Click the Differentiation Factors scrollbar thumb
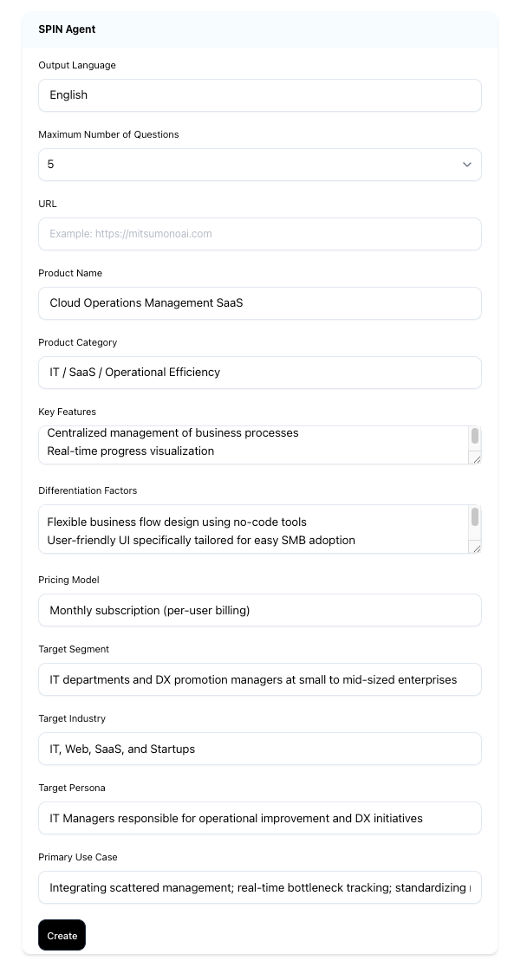 [x=475, y=517]
